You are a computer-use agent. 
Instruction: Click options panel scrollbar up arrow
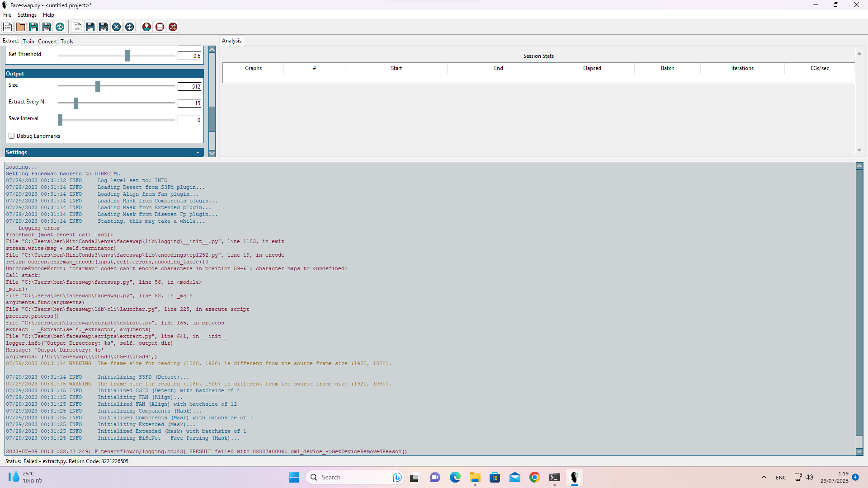pyautogui.click(x=212, y=49)
